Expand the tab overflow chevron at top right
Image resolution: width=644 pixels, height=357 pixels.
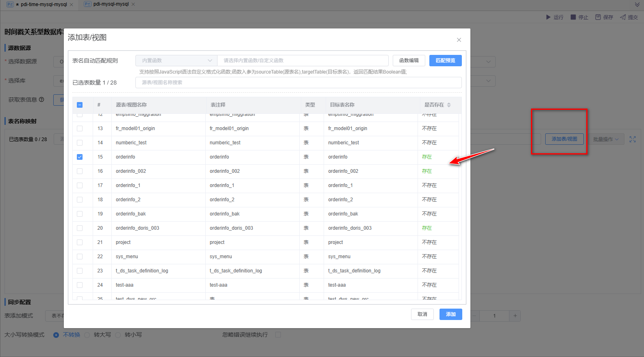tap(637, 4)
